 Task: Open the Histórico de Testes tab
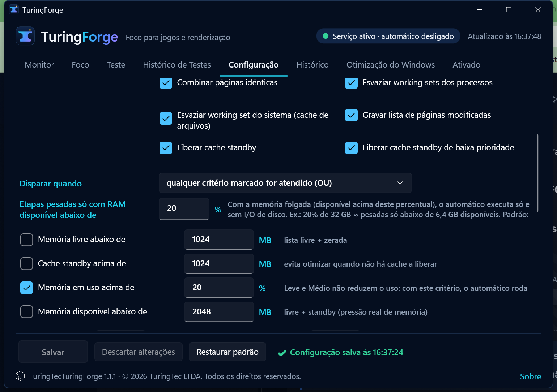[177, 65]
